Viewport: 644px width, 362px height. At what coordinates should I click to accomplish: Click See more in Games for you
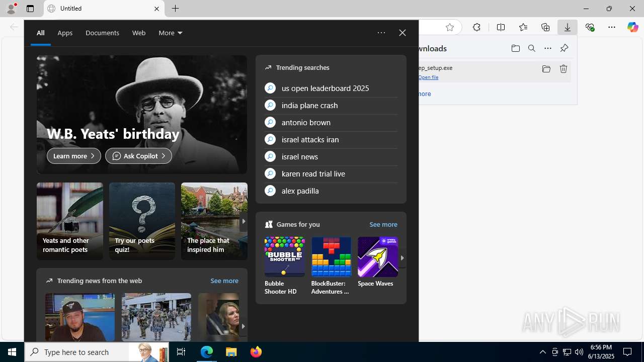tap(383, 224)
